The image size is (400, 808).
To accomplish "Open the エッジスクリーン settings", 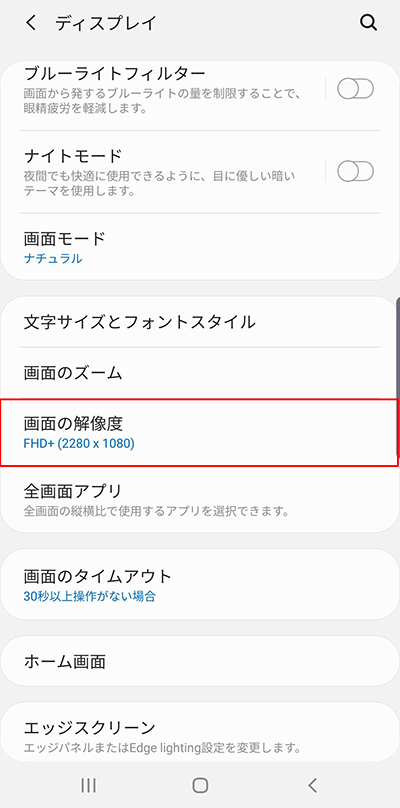I will pyautogui.click(x=200, y=733).
